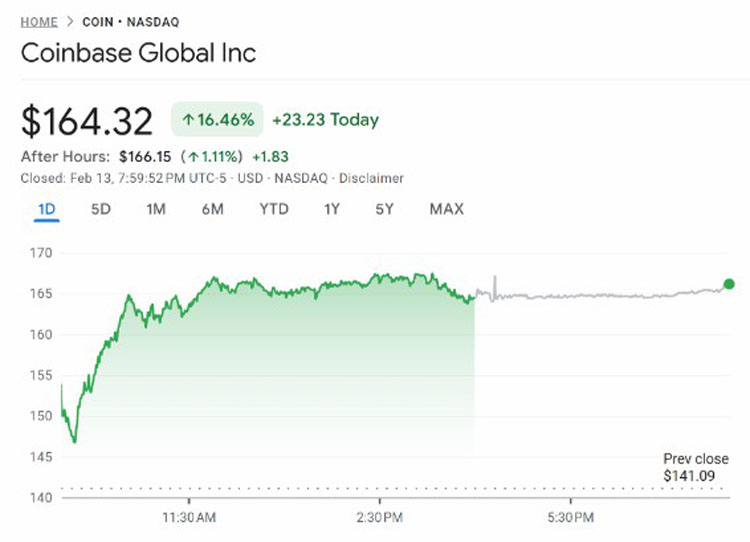The height and width of the screenshot is (542, 750).
Task: Select the 1Y time range
Action: click(332, 209)
